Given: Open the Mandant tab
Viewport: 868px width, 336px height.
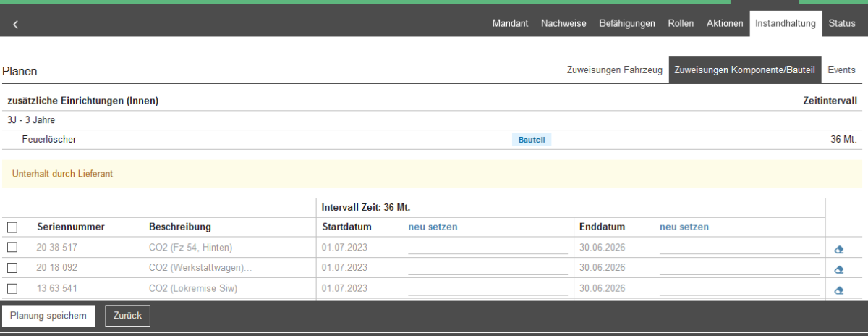Looking at the screenshot, I should pyautogui.click(x=510, y=23).
